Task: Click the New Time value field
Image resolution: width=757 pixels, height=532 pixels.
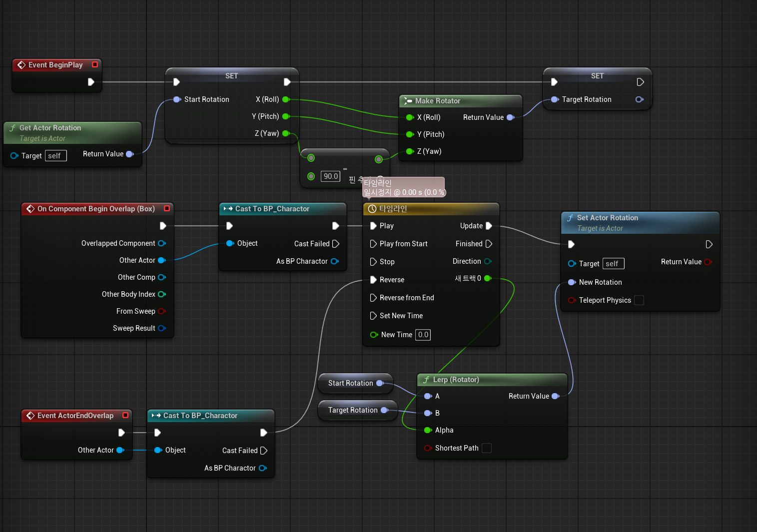Action: (x=423, y=335)
